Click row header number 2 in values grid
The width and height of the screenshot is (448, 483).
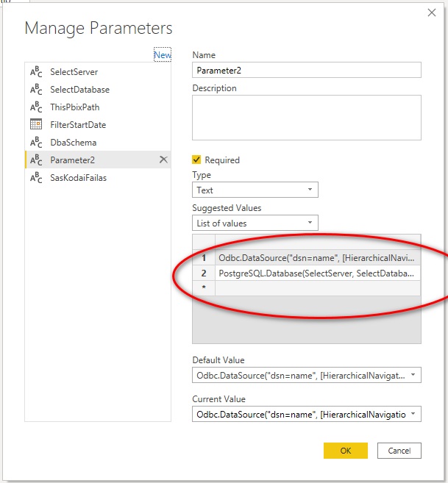(204, 273)
